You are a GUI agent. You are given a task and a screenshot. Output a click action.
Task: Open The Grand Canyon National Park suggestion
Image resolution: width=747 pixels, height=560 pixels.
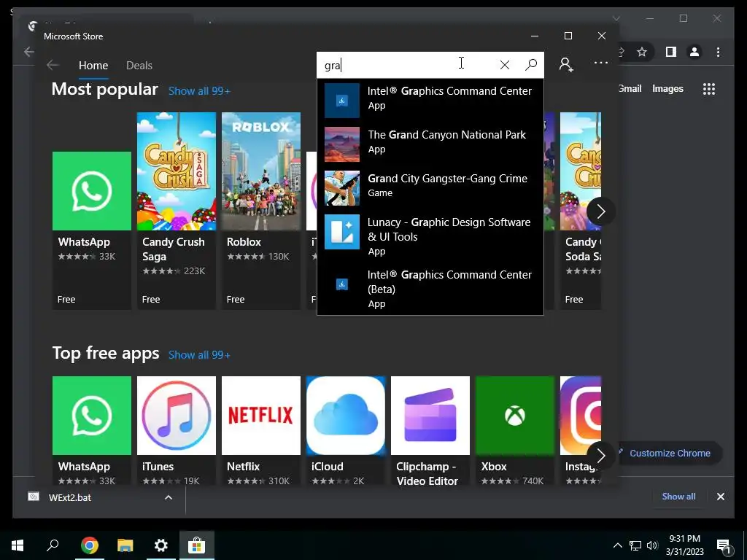[x=430, y=144]
